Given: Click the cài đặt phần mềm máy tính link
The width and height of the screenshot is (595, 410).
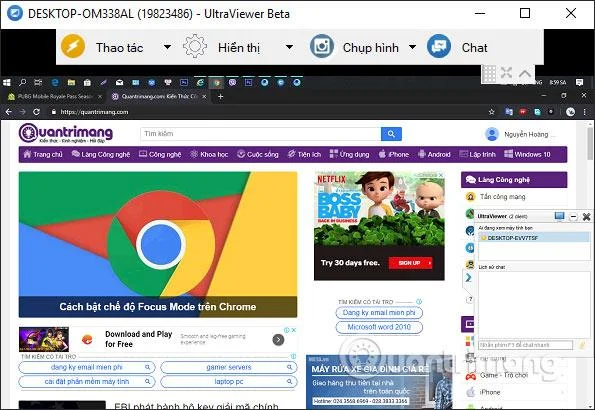Looking at the screenshot, I should [x=87, y=382].
